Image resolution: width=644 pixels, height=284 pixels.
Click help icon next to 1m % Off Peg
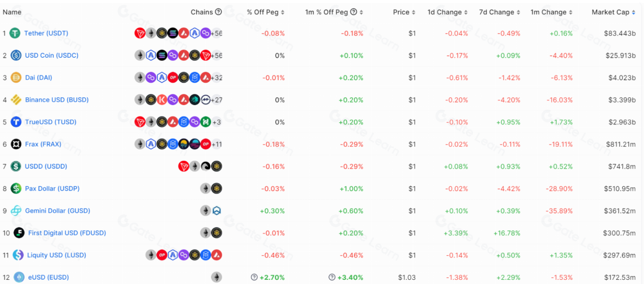pyautogui.click(x=354, y=12)
